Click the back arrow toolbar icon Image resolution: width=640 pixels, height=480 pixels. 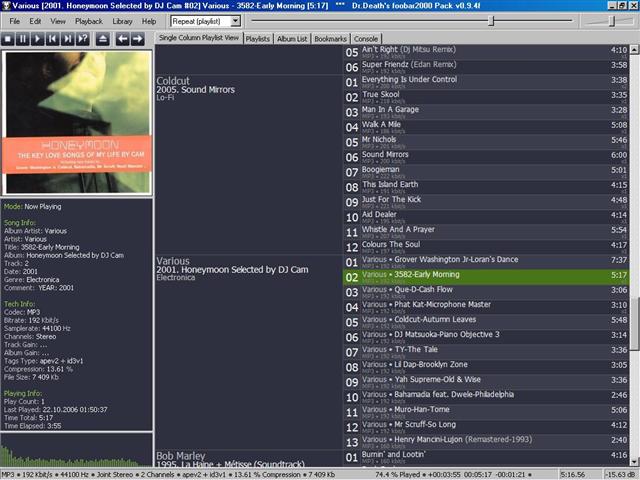coord(122,39)
